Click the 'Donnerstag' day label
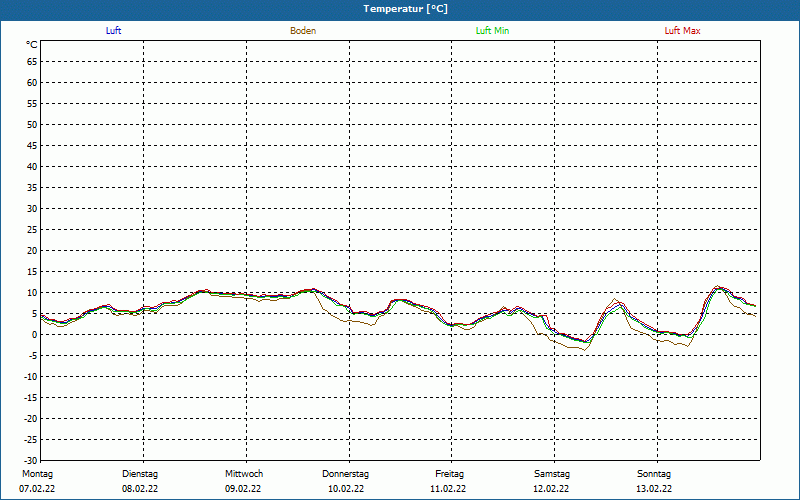Image resolution: width=800 pixels, height=500 pixels. tap(345, 474)
